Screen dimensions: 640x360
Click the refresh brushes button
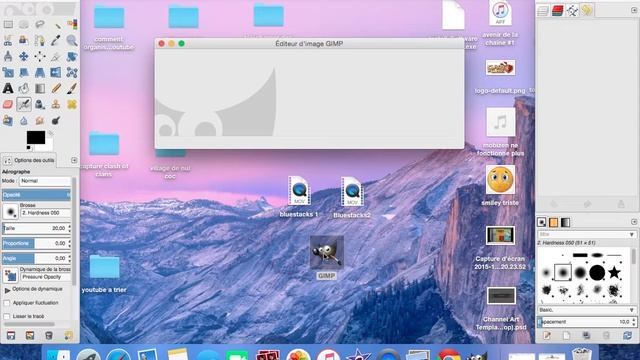coord(627,336)
